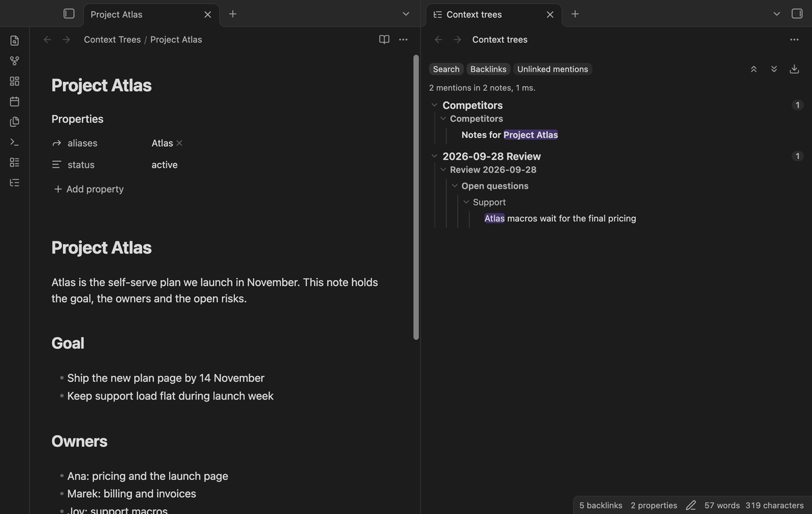This screenshot has width=812, height=514.
Task: Switch to reading view book icon
Action: pos(384,39)
